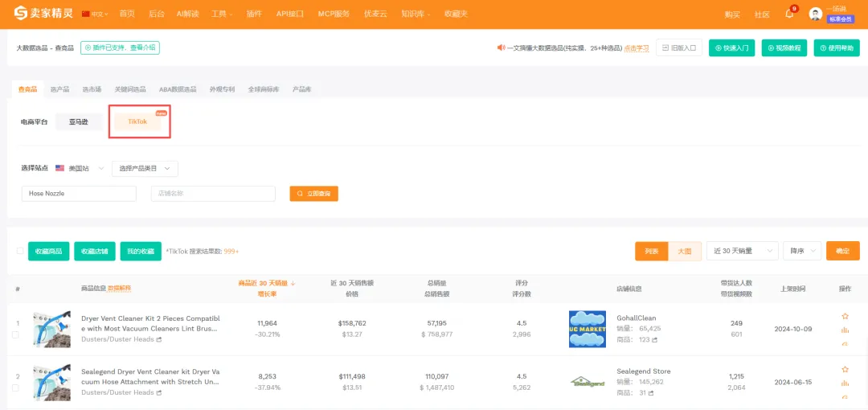The image size is (868, 410).
Task: Star the GohallClean product as favorite
Action: 845,316
